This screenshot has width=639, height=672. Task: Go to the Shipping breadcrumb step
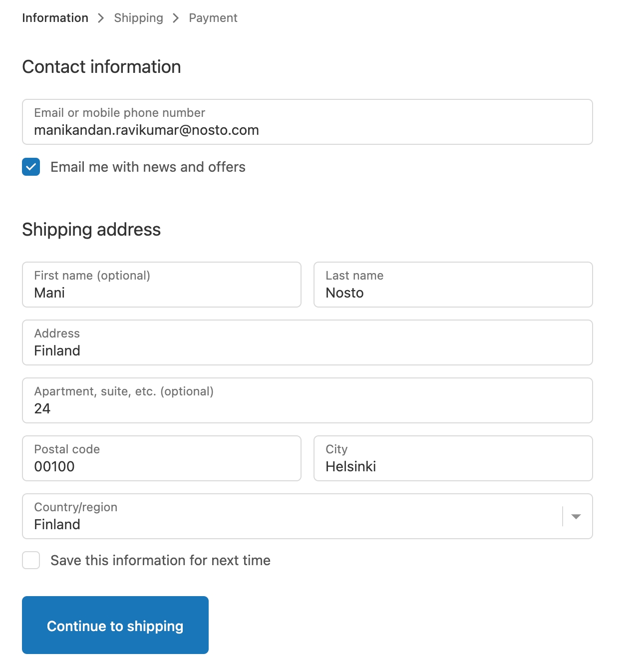pyautogui.click(x=138, y=18)
